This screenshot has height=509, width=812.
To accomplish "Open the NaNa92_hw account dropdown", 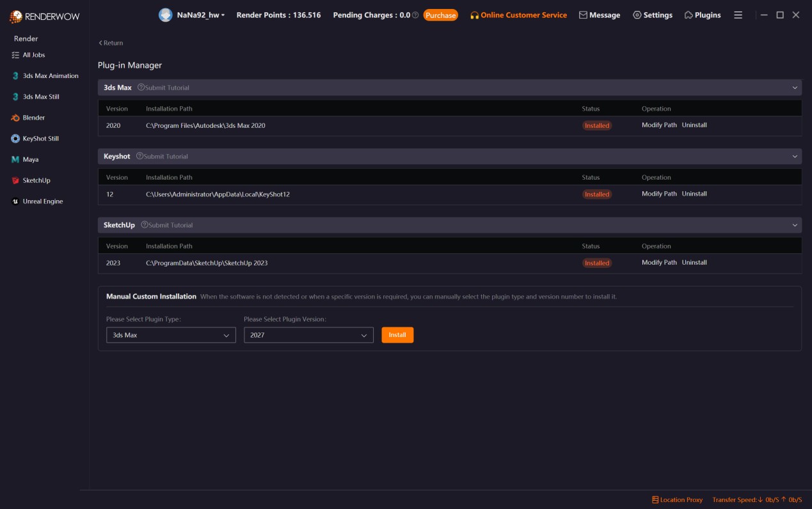I will [x=201, y=15].
